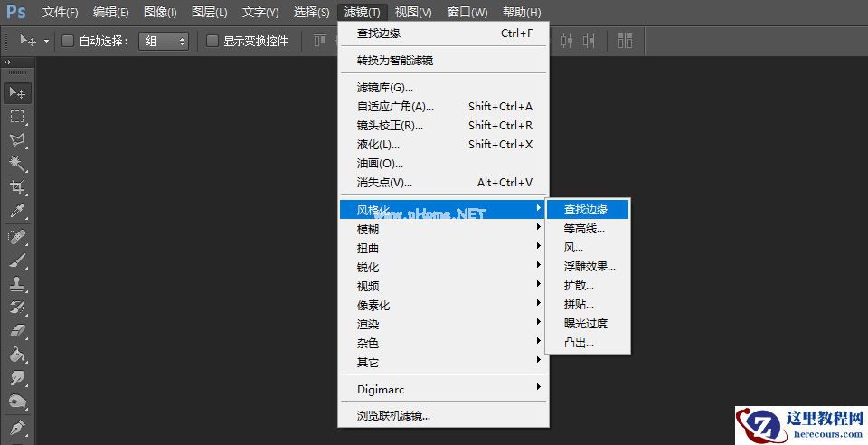The height and width of the screenshot is (445, 868).
Task: Select 浮雕效果... in the submenu
Action: click(x=588, y=266)
